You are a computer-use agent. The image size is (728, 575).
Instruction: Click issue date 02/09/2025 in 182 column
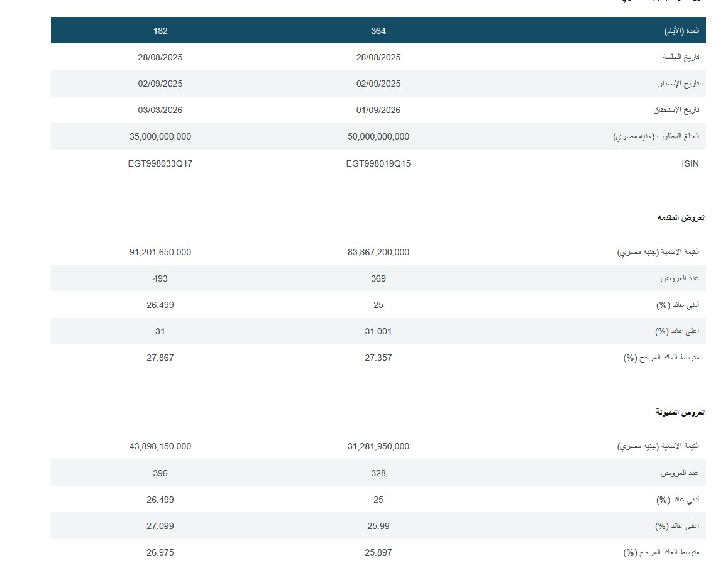point(160,84)
